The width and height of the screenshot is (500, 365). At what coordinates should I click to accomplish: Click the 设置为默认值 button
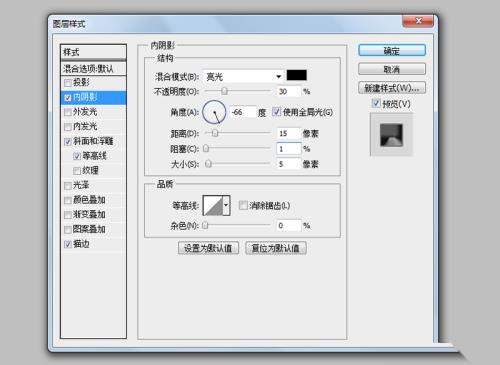208,248
